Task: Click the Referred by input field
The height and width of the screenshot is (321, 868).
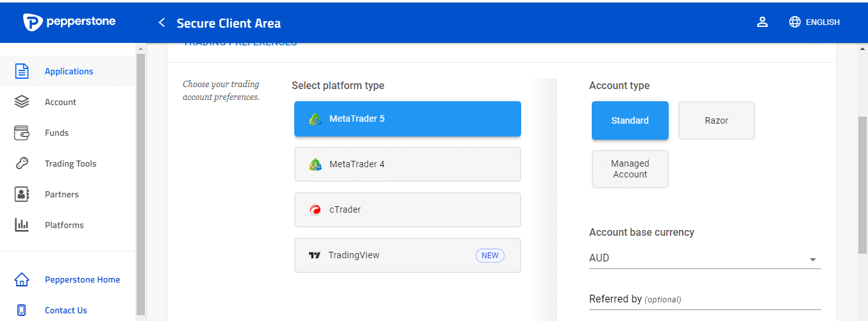Action: click(705, 299)
